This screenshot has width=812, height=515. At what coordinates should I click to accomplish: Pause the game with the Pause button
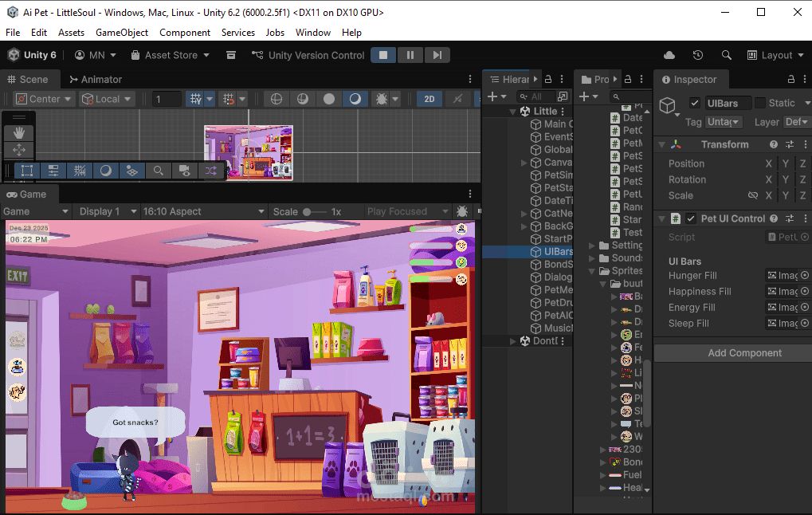pyautogui.click(x=410, y=55)
